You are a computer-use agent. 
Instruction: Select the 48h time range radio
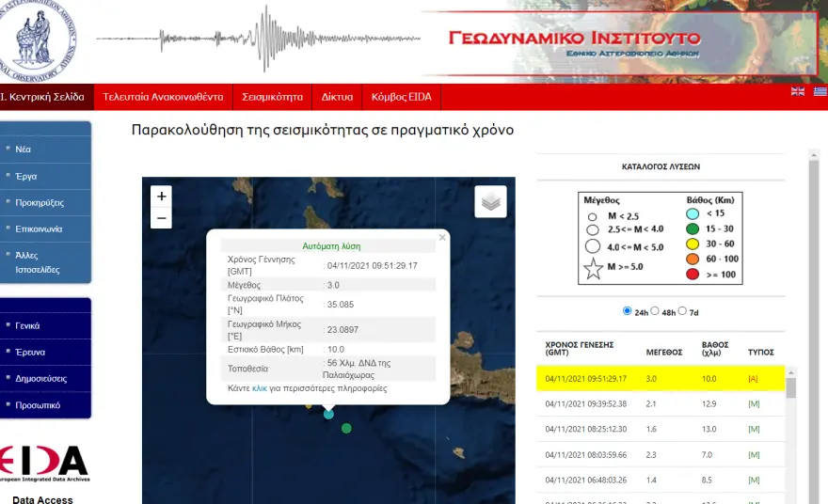coord(656,311)
